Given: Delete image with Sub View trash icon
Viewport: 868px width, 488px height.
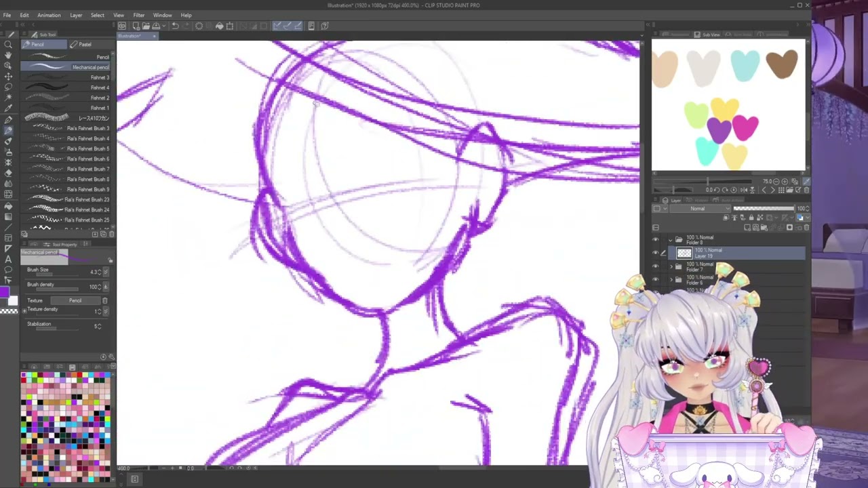Looking at the screenshot, I should coord(806,190).
